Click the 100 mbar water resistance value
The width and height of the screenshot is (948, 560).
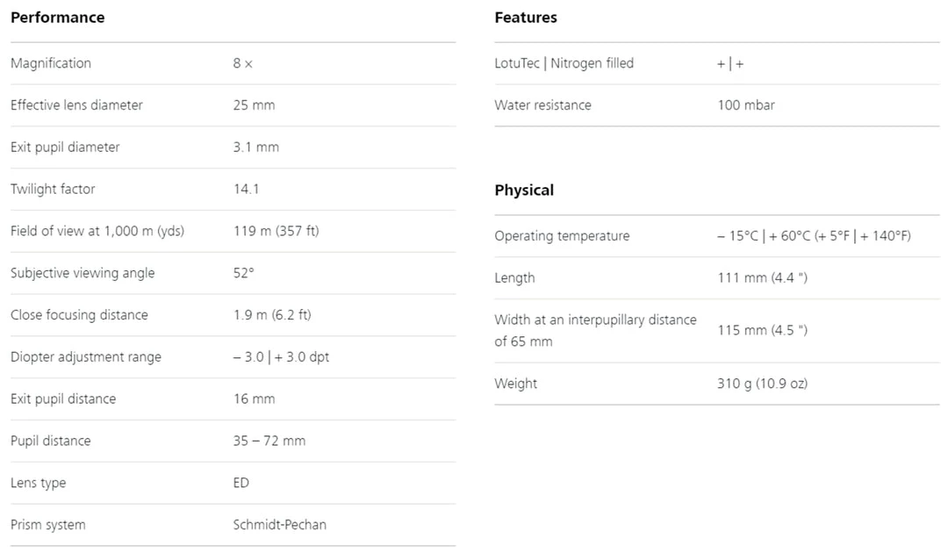coord(746,105)
